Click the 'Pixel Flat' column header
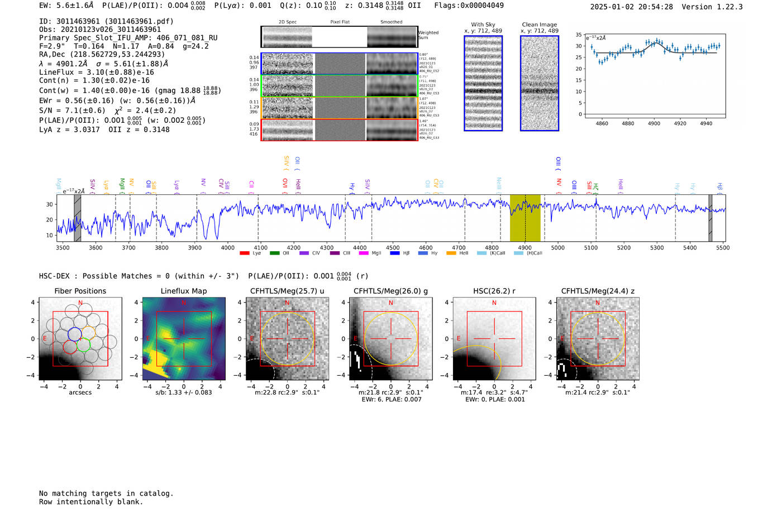This screenshot has width=782, height=532. (340, 22)
